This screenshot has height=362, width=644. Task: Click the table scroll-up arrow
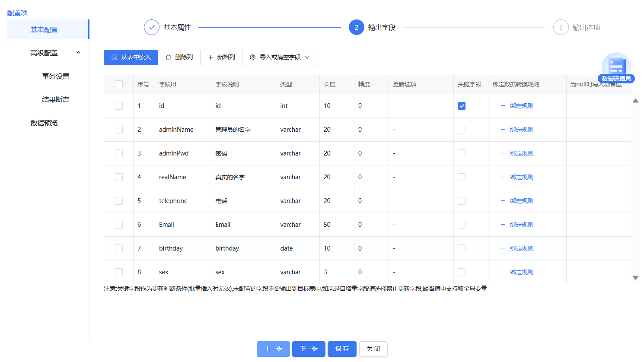(x=635, y=101)
